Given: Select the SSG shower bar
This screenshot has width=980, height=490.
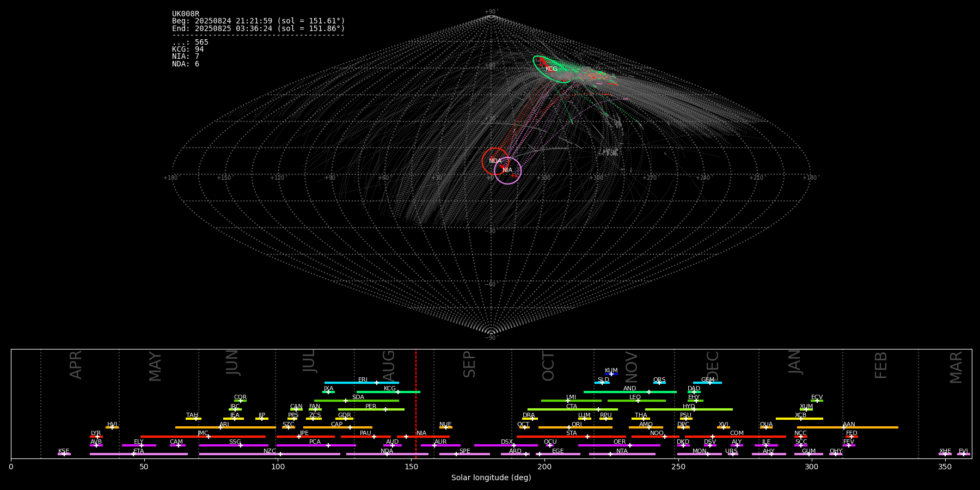Looking at the screenshot, I should [234, 445].
